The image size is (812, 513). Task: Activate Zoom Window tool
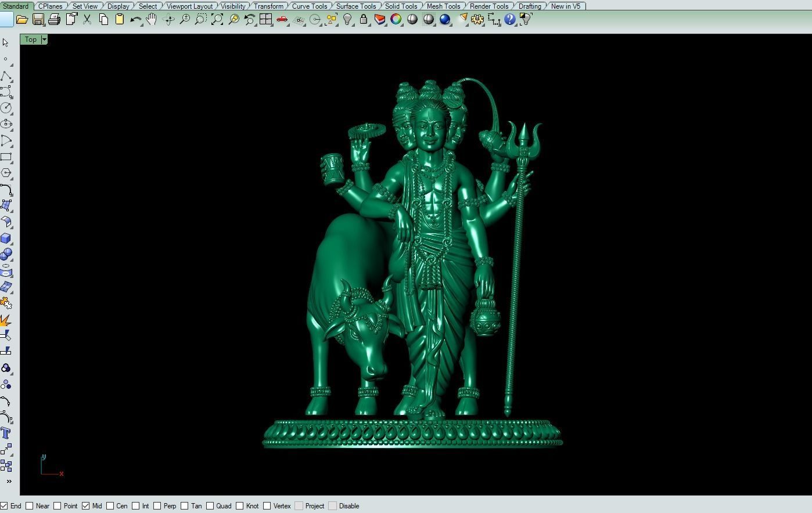click(201, 19)
